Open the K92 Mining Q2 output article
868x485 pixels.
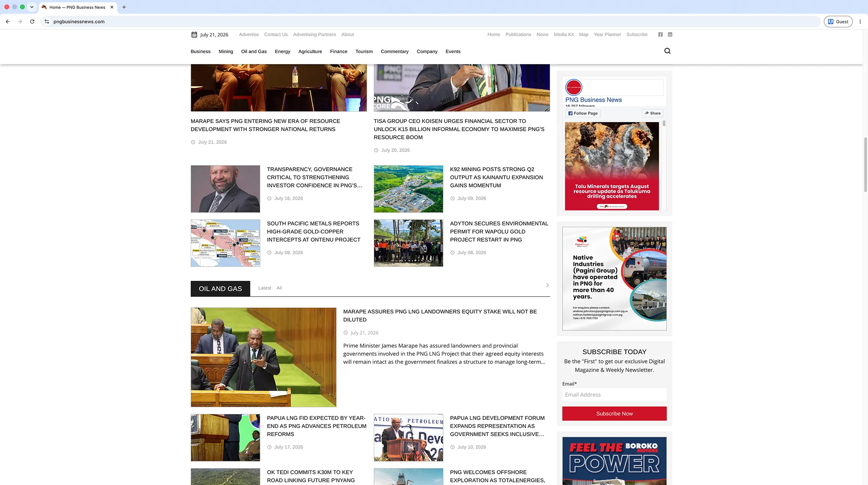(496, 177)
